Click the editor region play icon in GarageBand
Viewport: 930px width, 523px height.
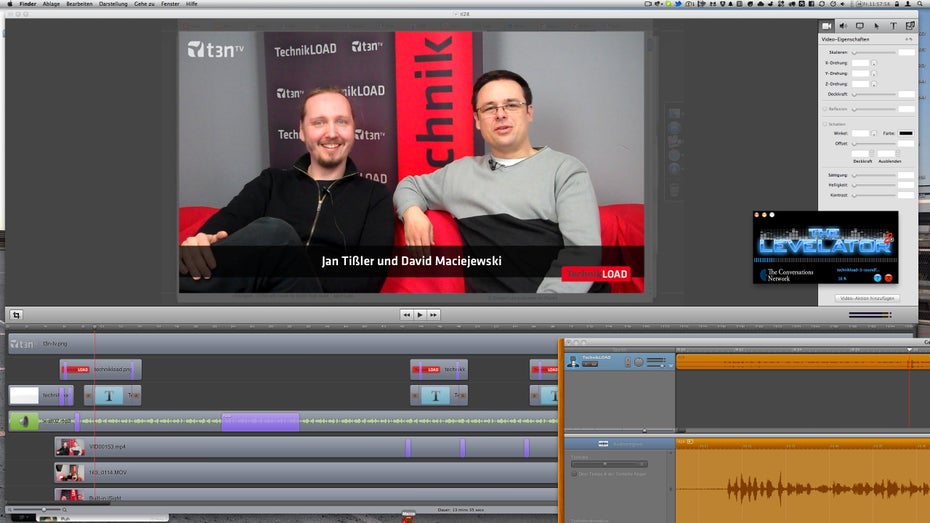pyautogui.click(x=690, y=442)
